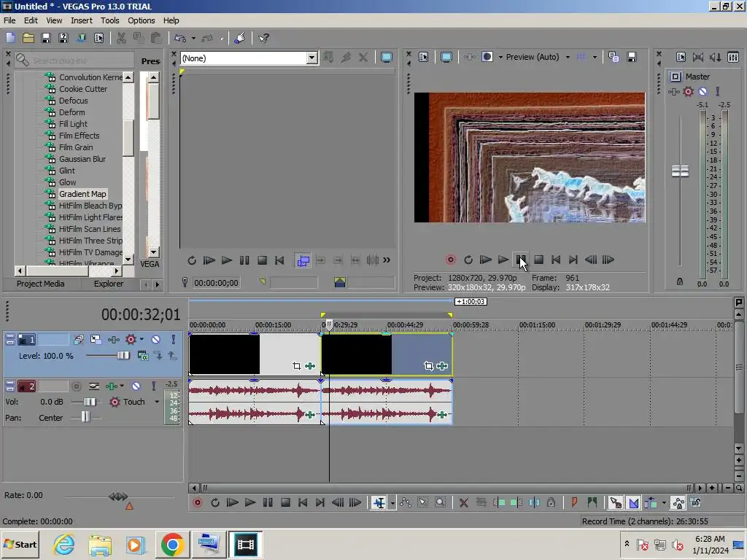This screenshot has height=560, width=747.
Task: Click Event FX icon on first video clip
Action: 310,366
